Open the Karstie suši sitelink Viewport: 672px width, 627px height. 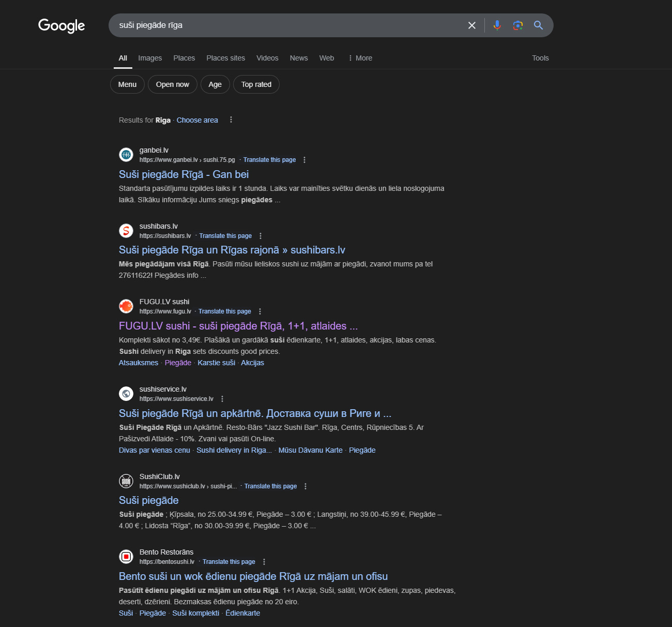tap(216, 363)
